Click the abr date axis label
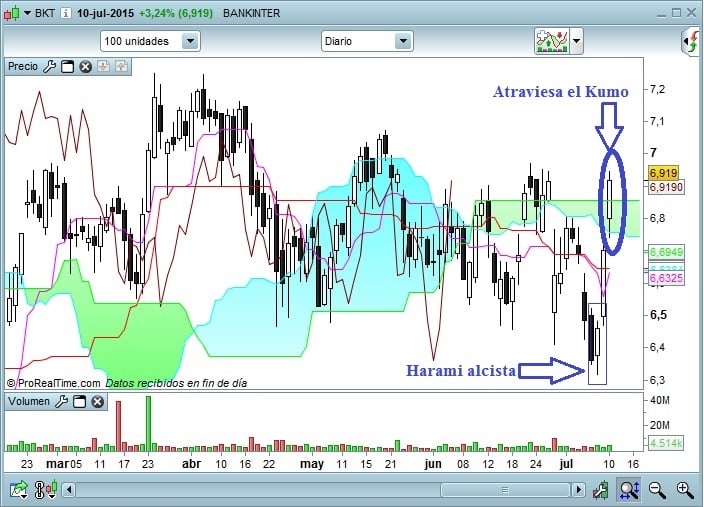The height and width of the screenshot is (507, 704). pos(191,464)
